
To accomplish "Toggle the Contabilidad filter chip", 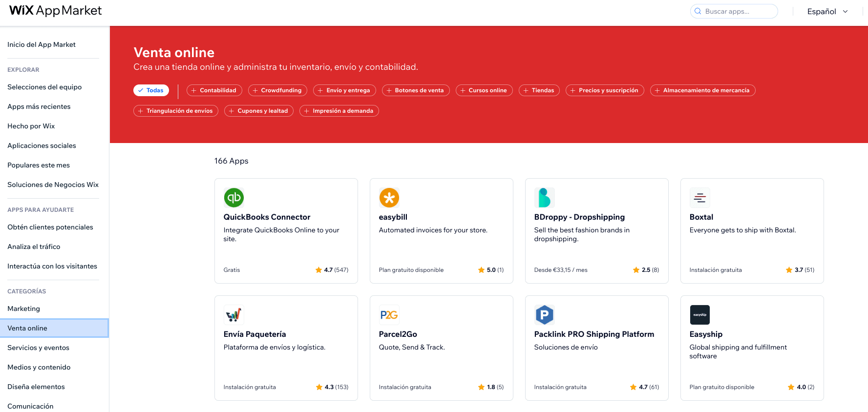I will (x=214, y=90).
